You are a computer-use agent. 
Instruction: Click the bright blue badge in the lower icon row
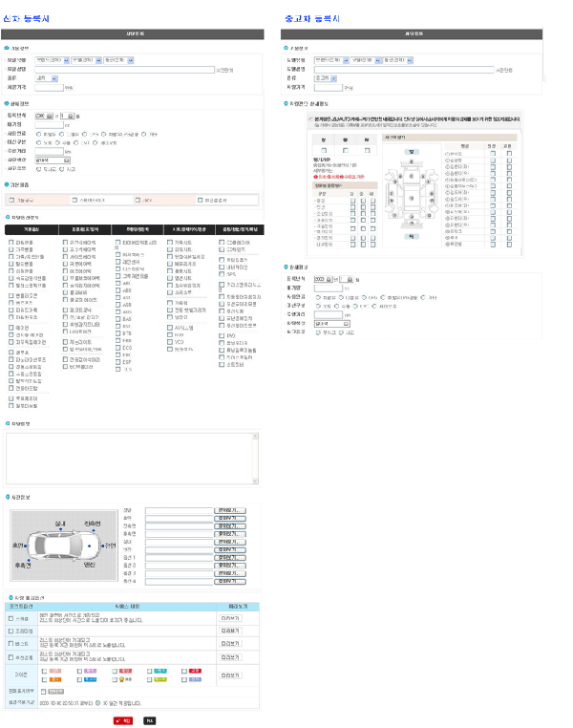(x=90, y=679)
